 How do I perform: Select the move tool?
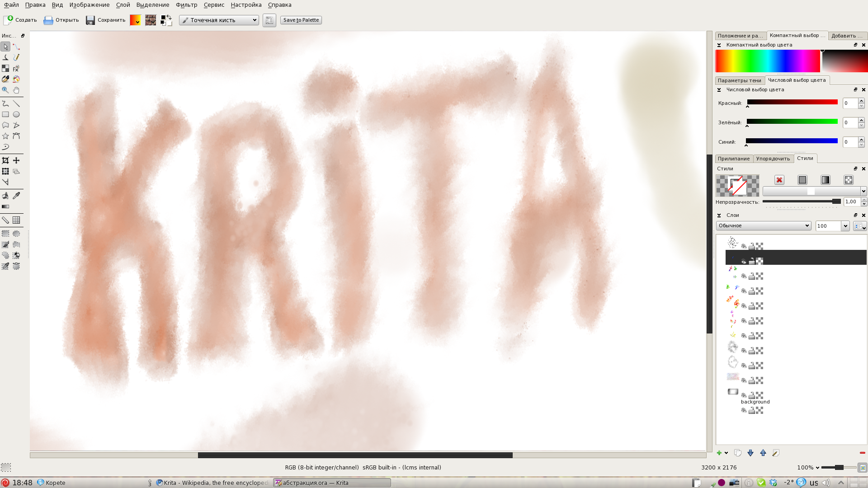pos(16,160)
